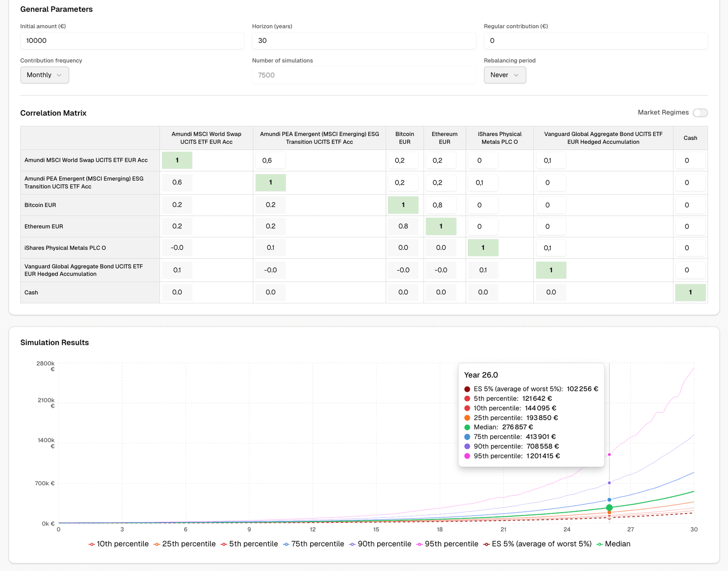
Task: Open the Rebalancing period Never dropdown
Action: (x=504, y=75)
